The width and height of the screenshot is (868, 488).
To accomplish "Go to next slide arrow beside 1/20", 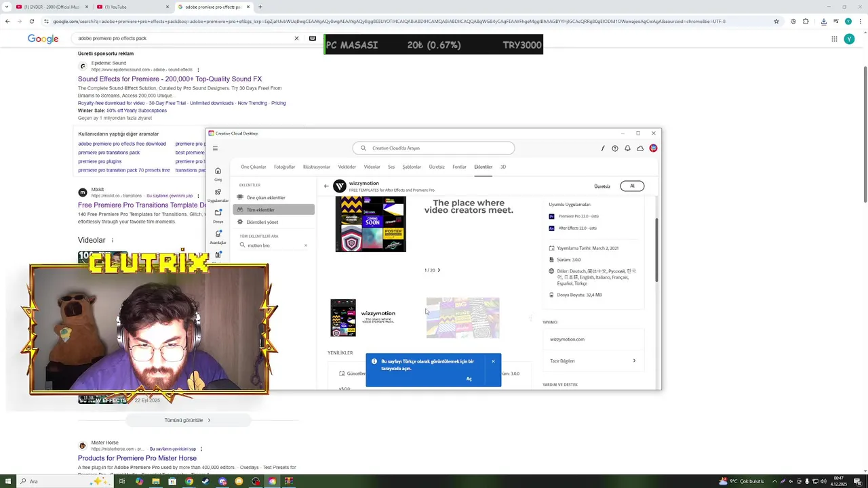I will pos(439,270).
